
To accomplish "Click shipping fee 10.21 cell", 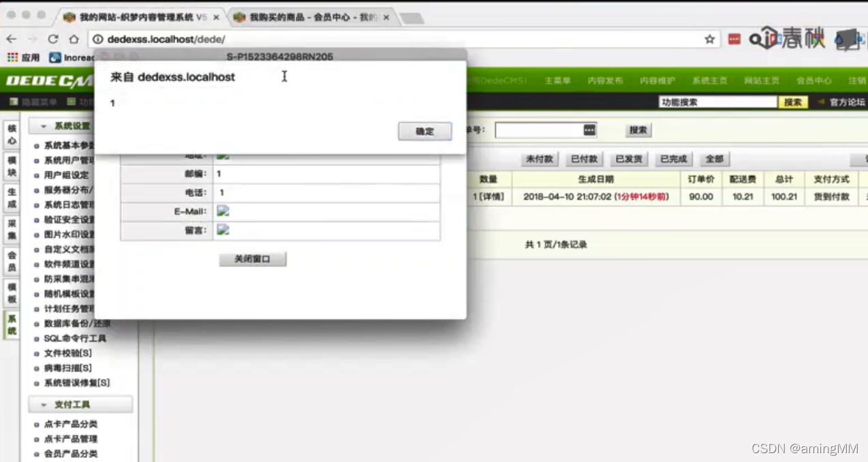I will click(x=743, y=196).
